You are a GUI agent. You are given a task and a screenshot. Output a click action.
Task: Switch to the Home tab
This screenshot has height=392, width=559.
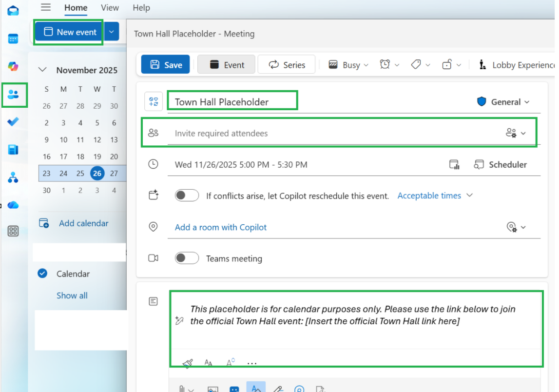[76, 8]
